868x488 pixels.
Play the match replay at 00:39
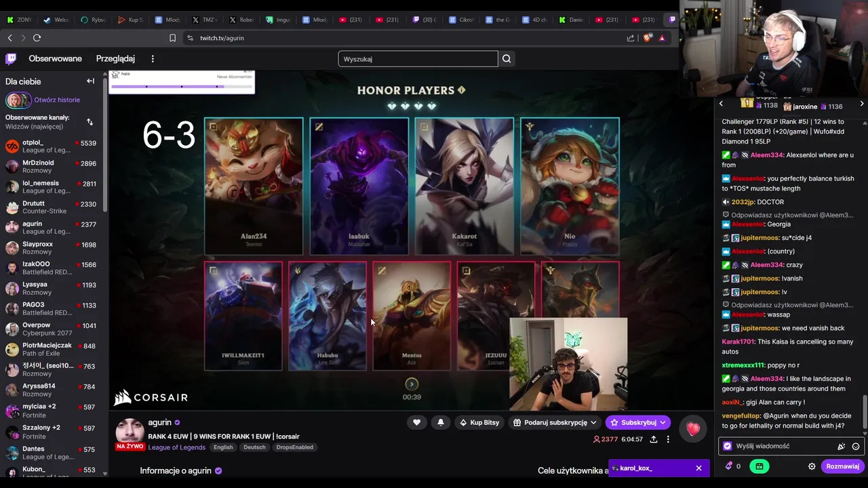412,384
